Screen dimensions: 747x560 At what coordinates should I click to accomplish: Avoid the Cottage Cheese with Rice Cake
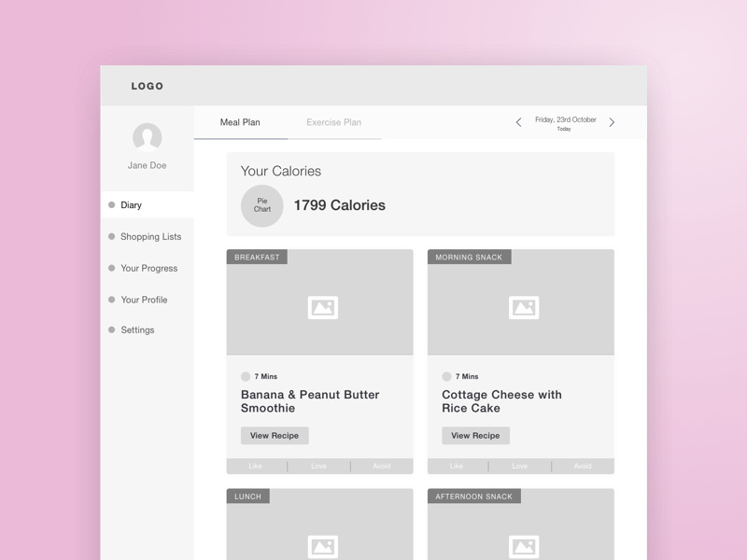tap(583, 466)
